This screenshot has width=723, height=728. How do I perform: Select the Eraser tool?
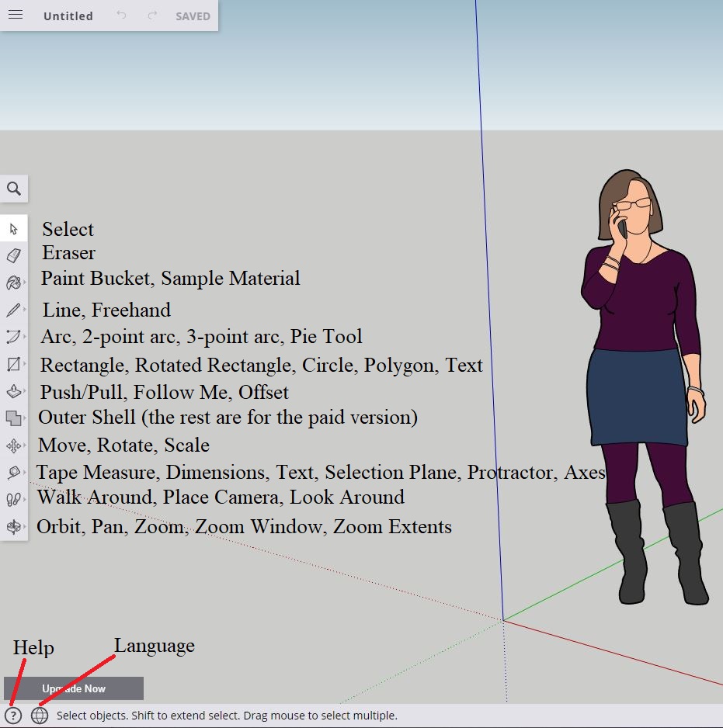tap(14, 255)
